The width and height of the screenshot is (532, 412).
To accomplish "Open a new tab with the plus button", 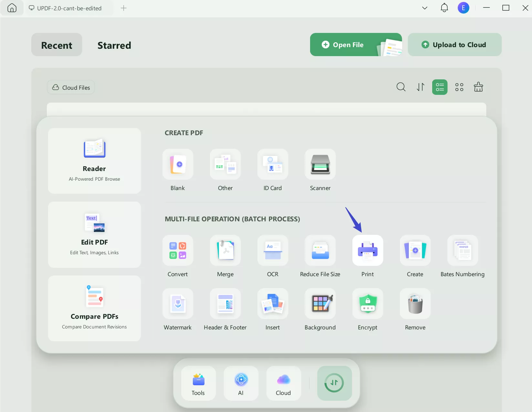I will [123, 8].
